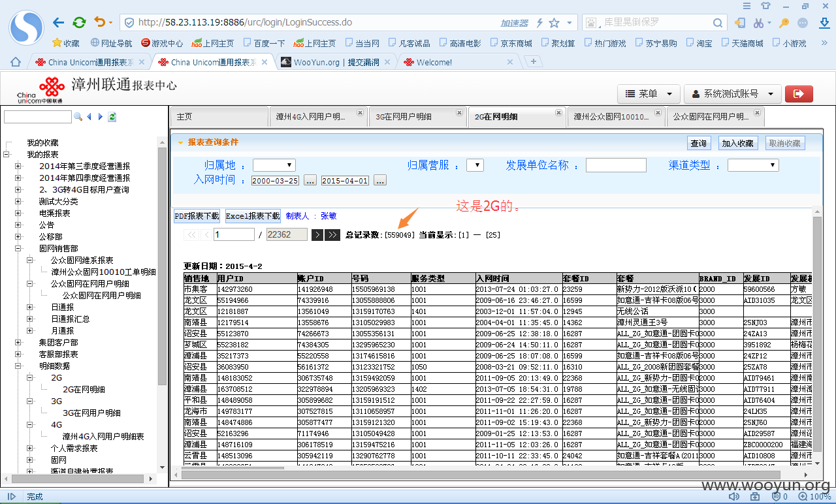Click the tree search input box
836x504 pixels.
(37, 117)
